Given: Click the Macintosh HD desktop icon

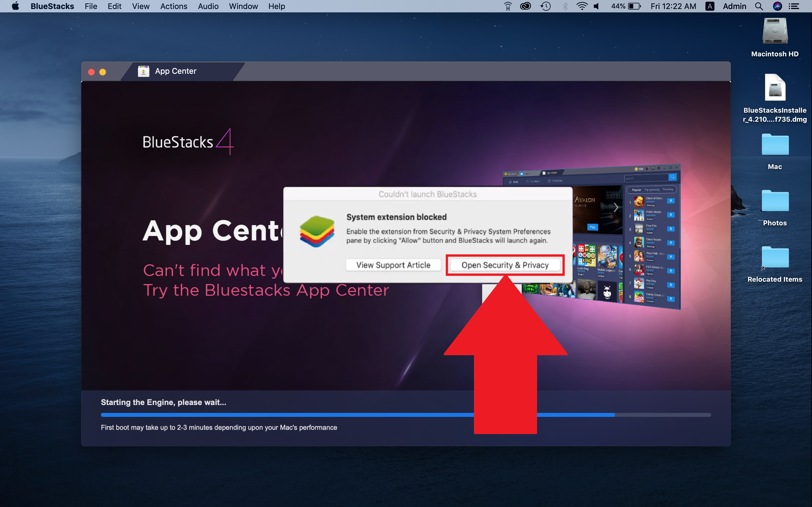Looking at the screenshot, I should [x=774, y=33].
